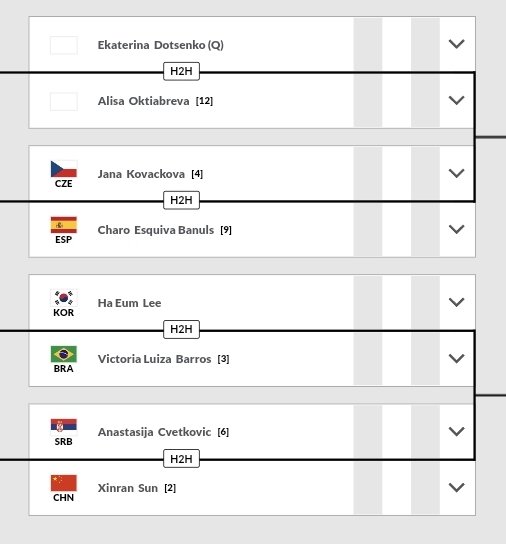Expand Alisa Oktiabreva details chevron
This screenshot has height=544, width=506.
(456, 100)
